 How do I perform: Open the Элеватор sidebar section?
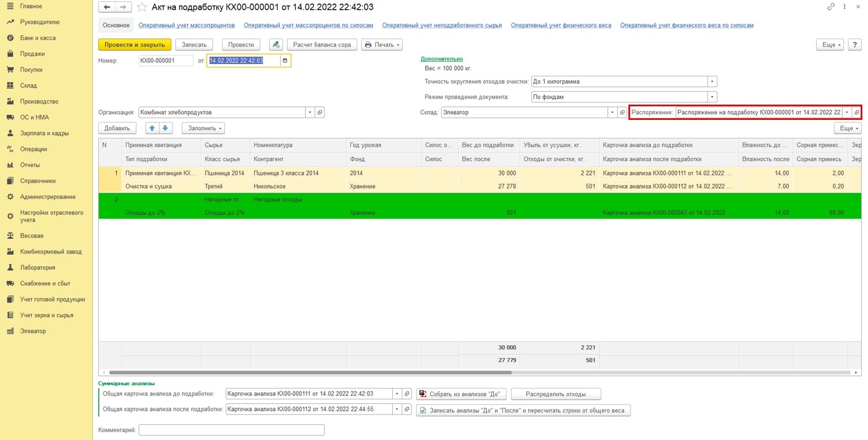point(33,331)
